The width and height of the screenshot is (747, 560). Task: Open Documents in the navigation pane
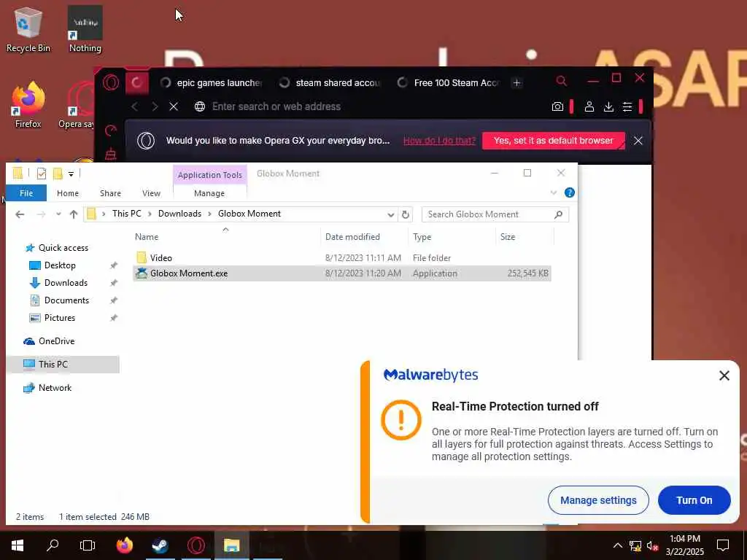coord(66,300)
